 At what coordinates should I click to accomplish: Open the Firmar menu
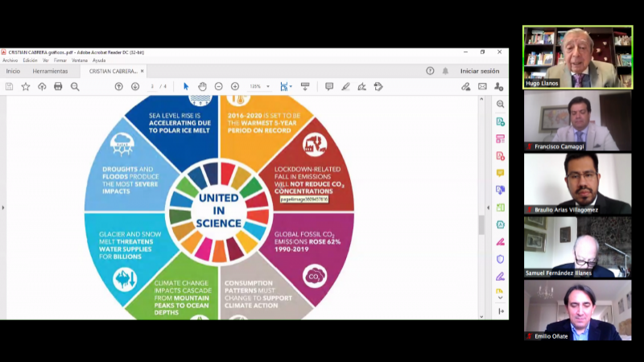pos(60,60)
